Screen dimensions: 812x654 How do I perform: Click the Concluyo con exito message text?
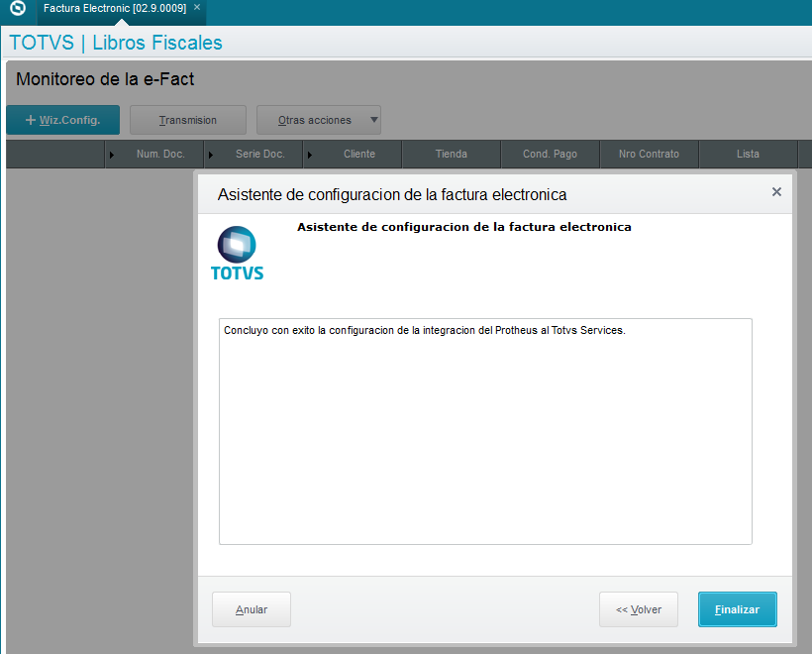425,330
